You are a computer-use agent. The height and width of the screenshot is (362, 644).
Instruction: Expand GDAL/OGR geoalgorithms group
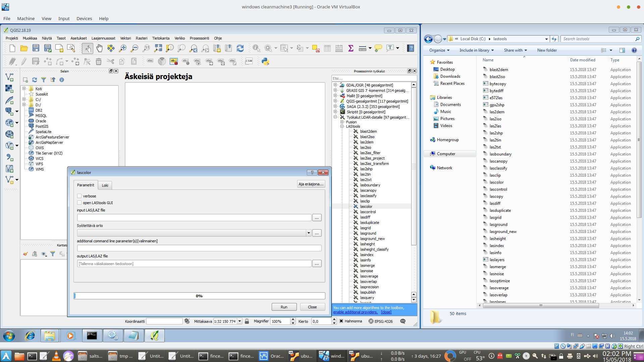tap(335, 85)
